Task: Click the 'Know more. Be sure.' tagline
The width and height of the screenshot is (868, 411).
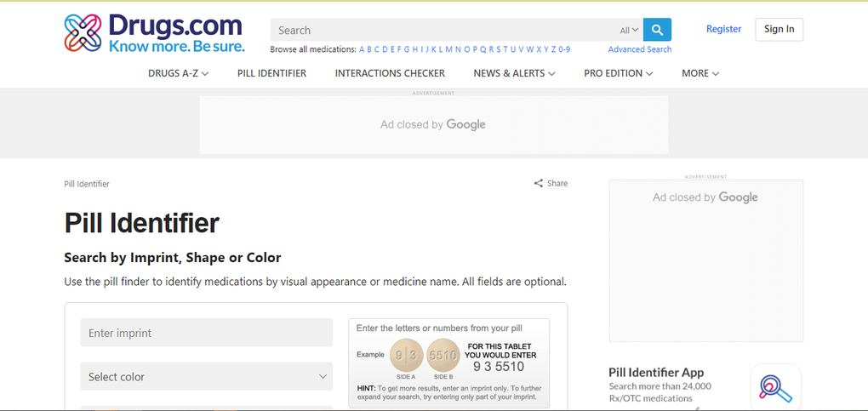Action: pyautogui.click(x=177, y=47)
